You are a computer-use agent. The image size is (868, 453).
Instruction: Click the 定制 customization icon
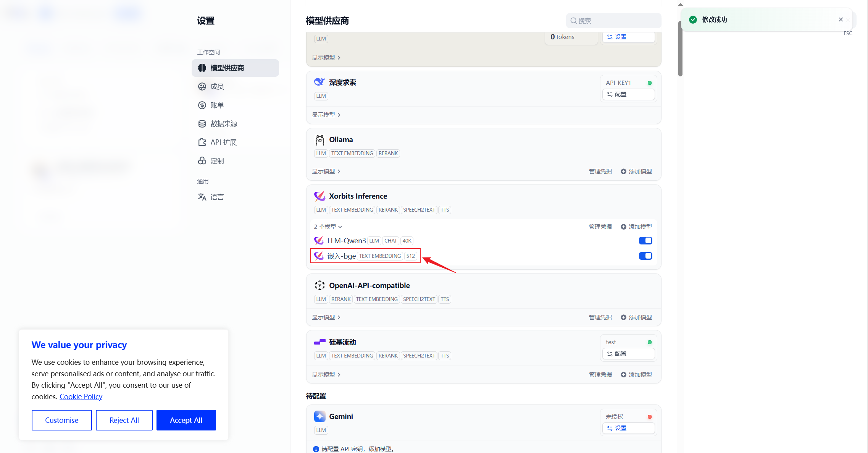coord(202,161)
